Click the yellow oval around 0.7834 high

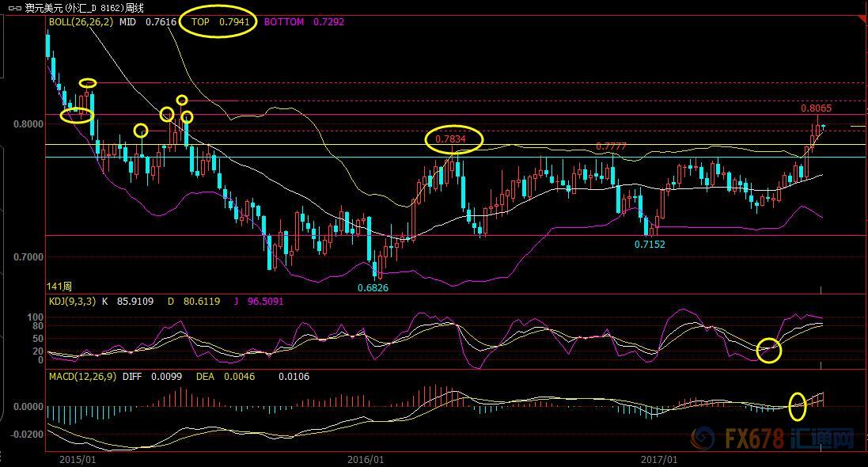click(x=454, y=139)
